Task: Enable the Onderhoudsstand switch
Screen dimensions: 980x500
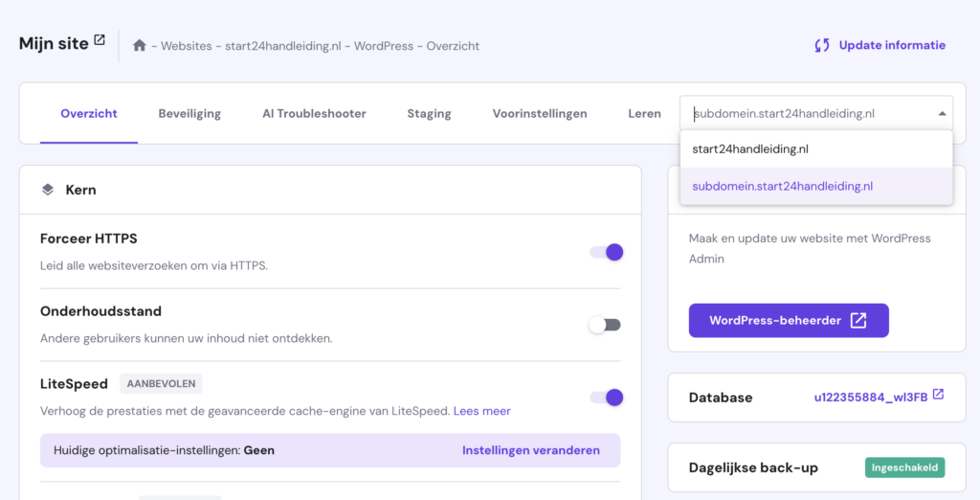Action: pyautogui.click(x=605, y=325)
